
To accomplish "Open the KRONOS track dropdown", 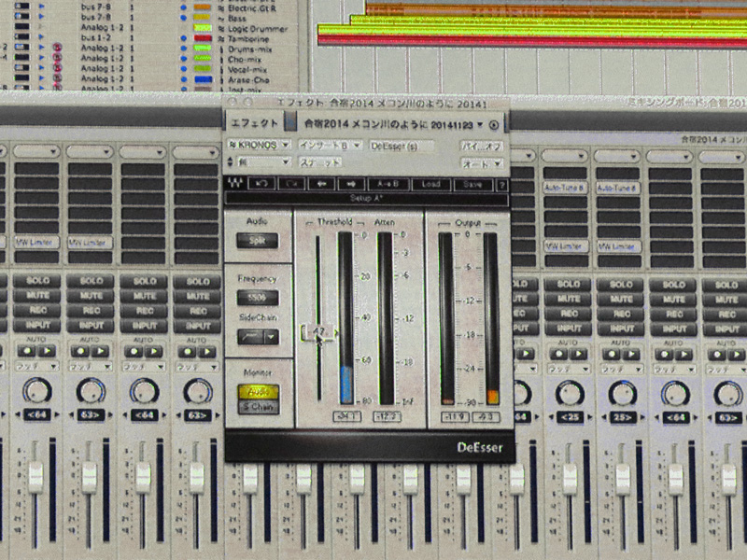I will [259, 145].
